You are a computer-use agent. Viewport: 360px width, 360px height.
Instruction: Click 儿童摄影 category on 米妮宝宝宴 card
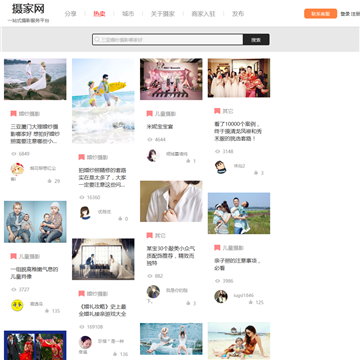coord(165,114)
